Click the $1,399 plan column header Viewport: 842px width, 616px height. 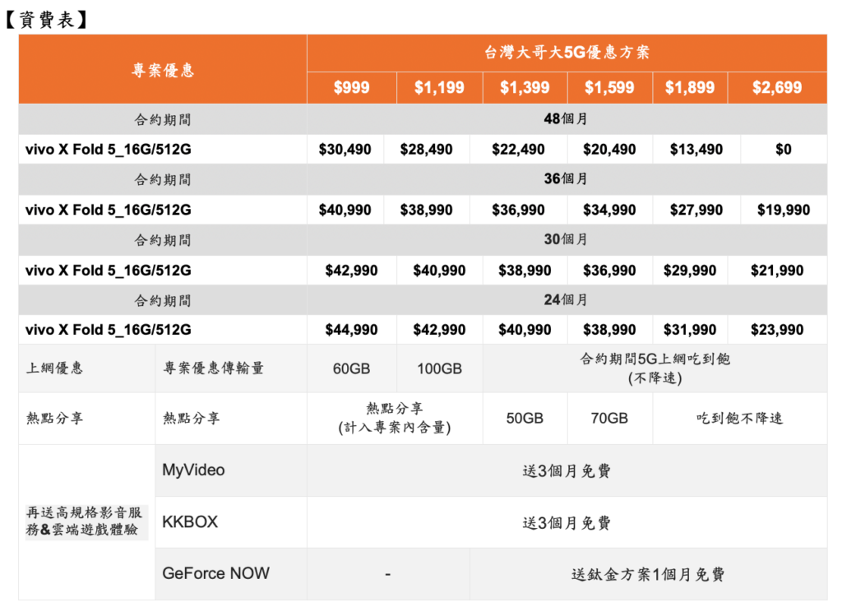[x=525, y=87]
